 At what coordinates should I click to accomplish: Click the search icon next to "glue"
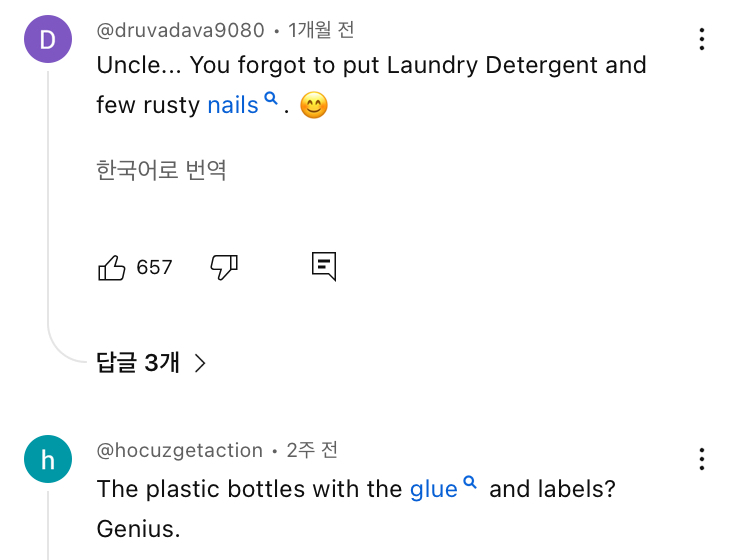coord(470,483)
